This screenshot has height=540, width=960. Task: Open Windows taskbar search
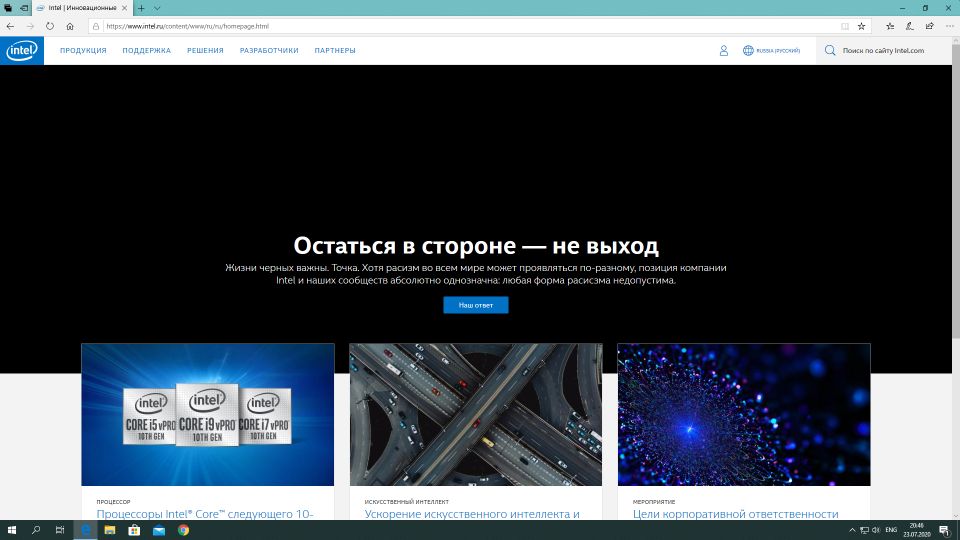[36, 530]
